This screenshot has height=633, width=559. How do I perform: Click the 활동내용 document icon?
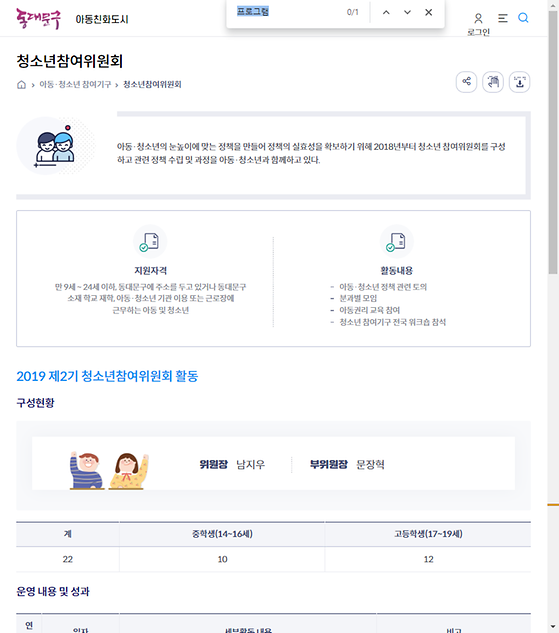pyautogui.click(x=397, y=241)
